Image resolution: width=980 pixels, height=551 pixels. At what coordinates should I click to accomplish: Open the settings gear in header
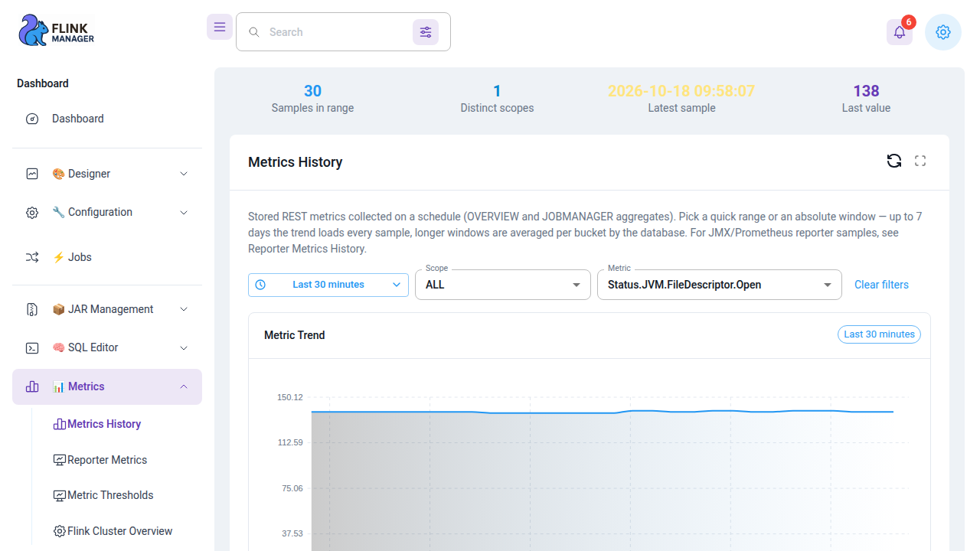click(x=943, y=32)
